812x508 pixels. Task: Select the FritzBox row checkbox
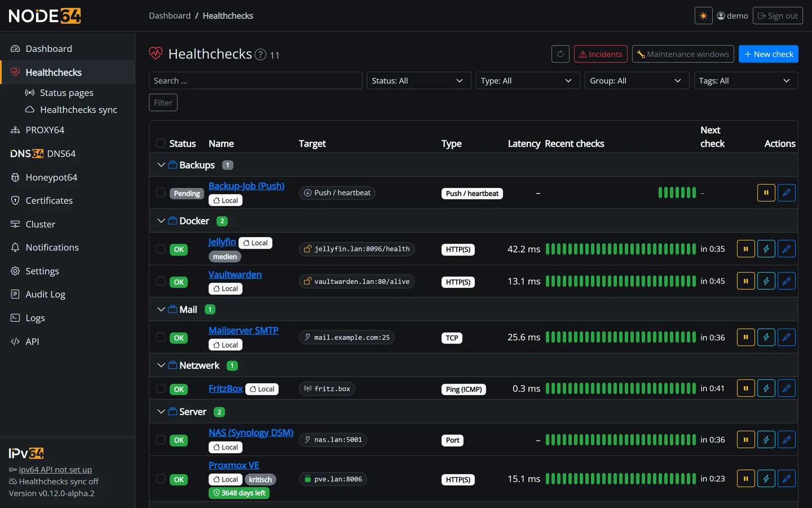click(x=161, y=389)
